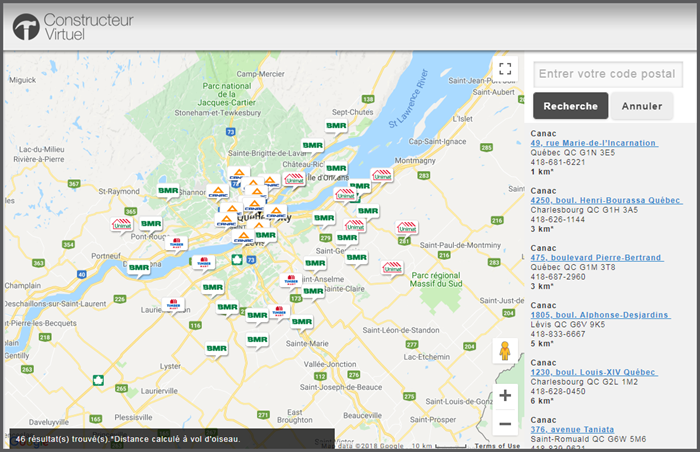Select BMR marker above Sainte-Brigitte-de-Laval
Image resolution: width=700 pixels, height=452 pixels.
[x=312, y=146]
